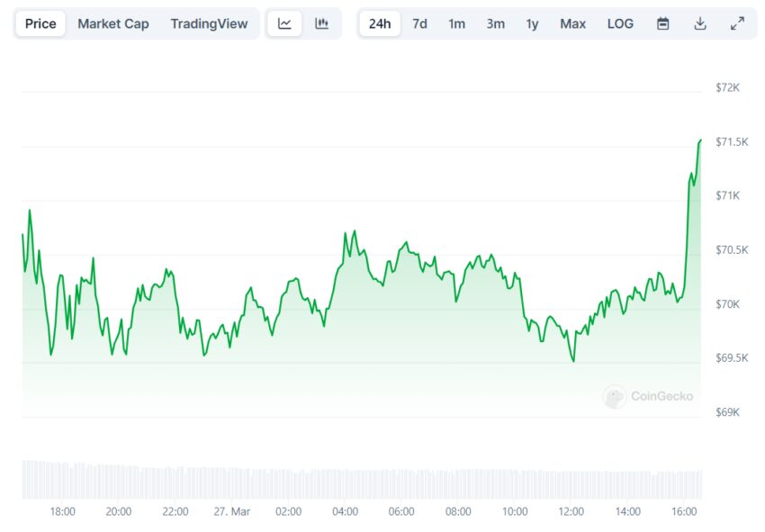Click the volume bars range navigator
Viewport: 765px width, 532px height.
[360, 480]
